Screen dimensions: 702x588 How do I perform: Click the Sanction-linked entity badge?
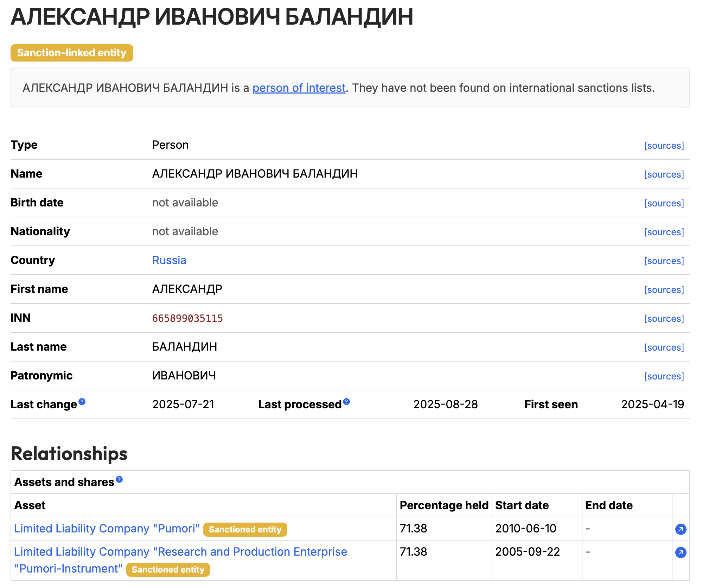(x=72, y=53)
